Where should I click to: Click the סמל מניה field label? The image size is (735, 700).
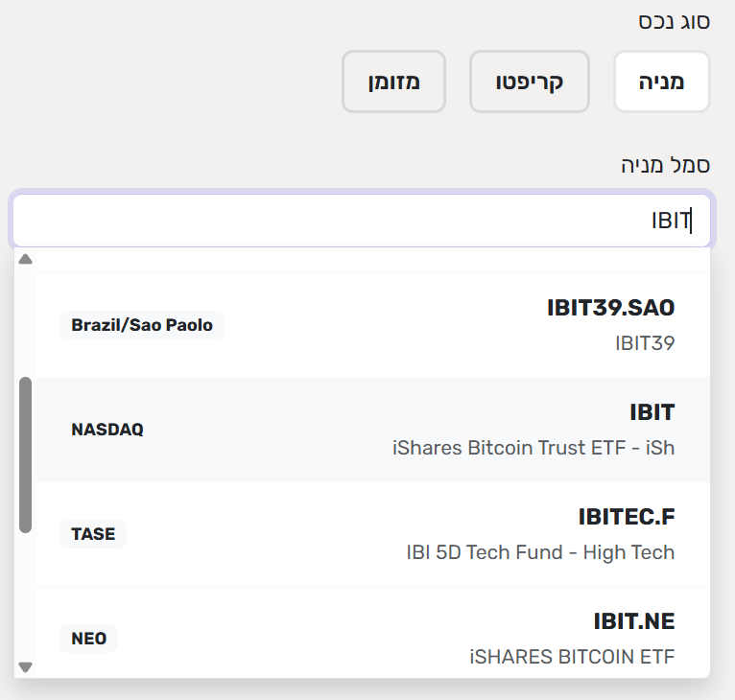click(665, 165)
